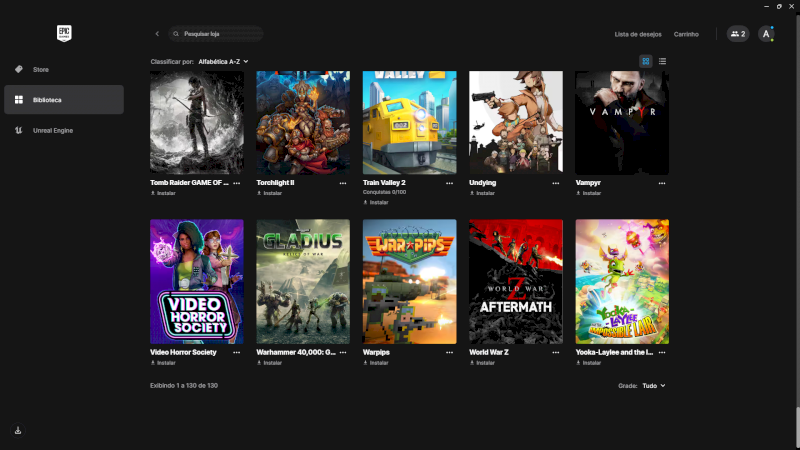Open the friends list button

[738, 34]
